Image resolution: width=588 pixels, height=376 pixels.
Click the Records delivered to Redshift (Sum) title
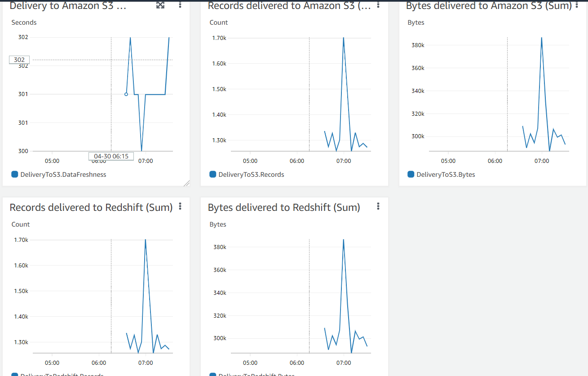coord(91,207)
